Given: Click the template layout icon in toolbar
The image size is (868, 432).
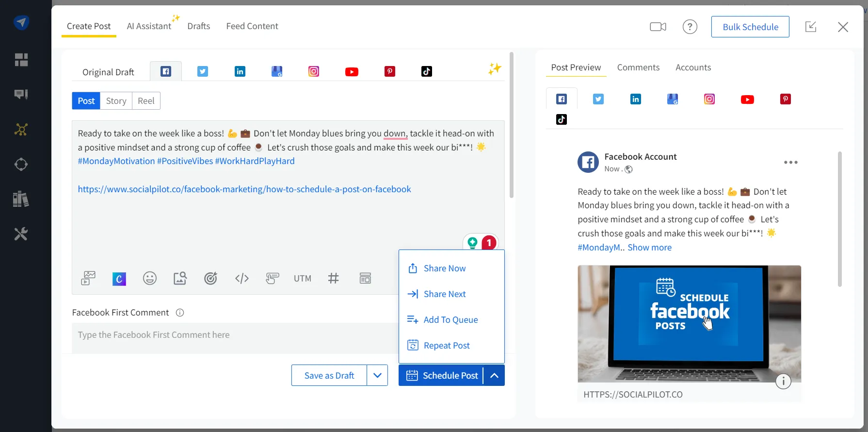Looking at the screenshot, I should click(365, 278).
